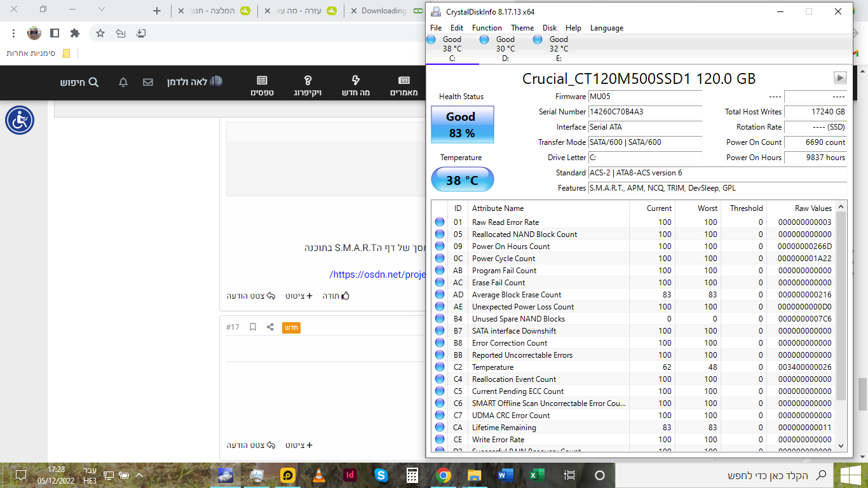Open Chrome three-dot menu

(14, 33)
